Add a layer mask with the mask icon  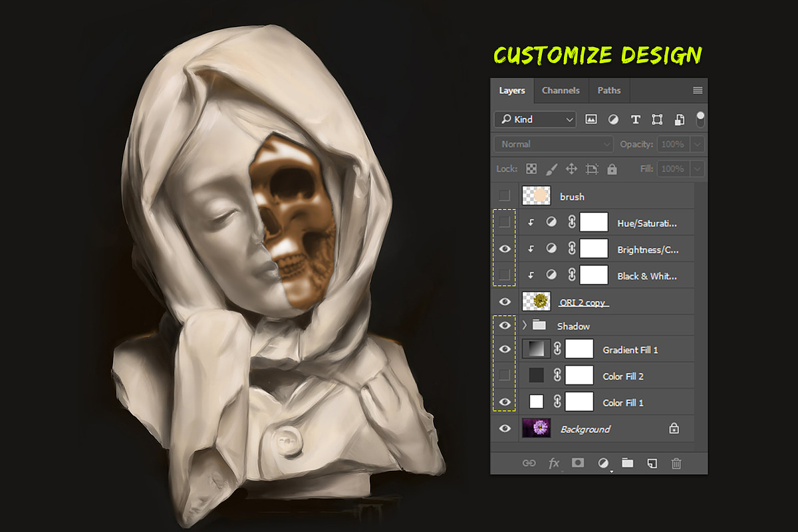[x=578, y=463]
